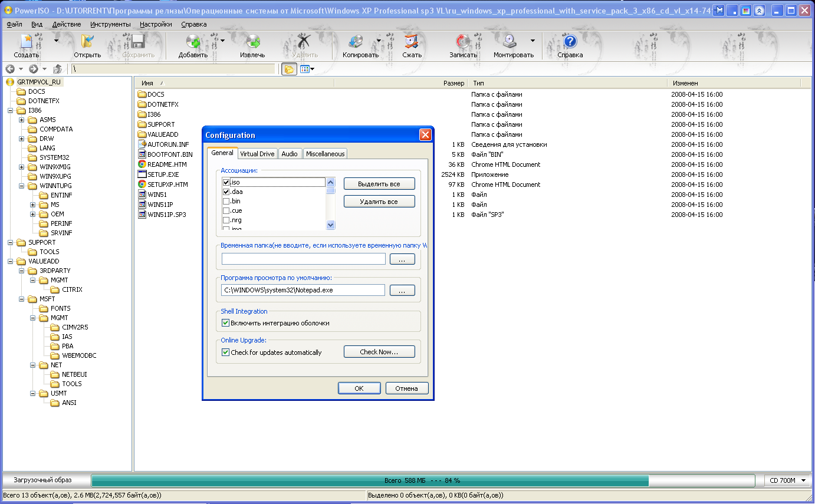Click the up-one-level folder icon

tap(58, 69)
